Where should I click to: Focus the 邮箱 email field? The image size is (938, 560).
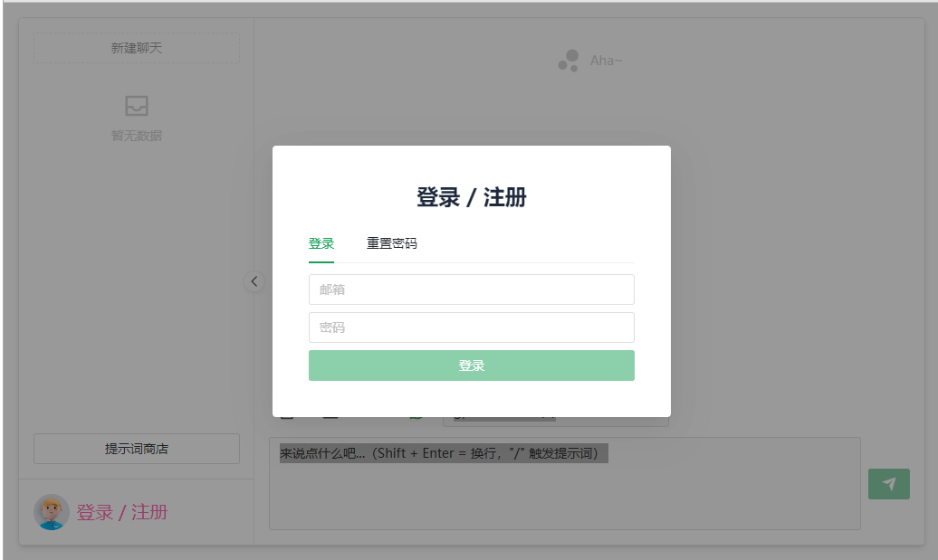[471, 289]
